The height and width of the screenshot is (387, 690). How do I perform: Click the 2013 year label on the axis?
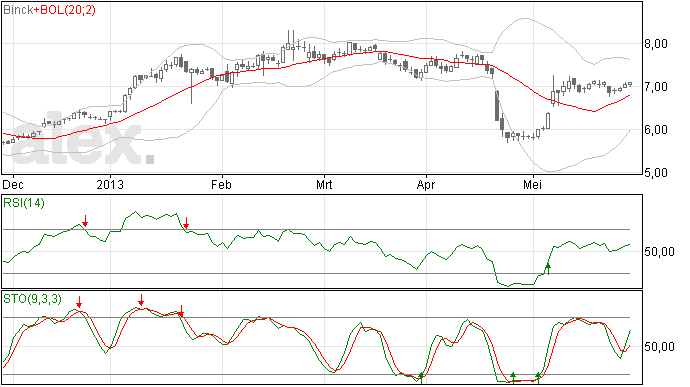tap(110, 184)
